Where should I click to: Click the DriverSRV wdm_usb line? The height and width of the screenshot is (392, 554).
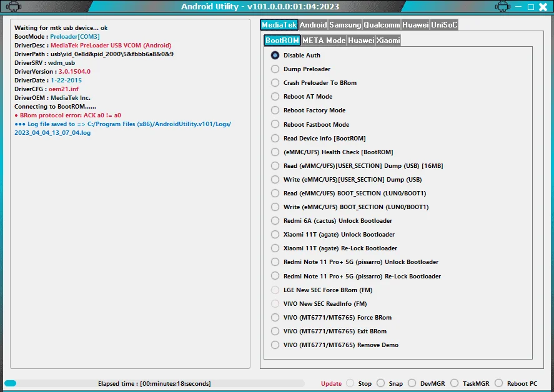pos(44,63)
